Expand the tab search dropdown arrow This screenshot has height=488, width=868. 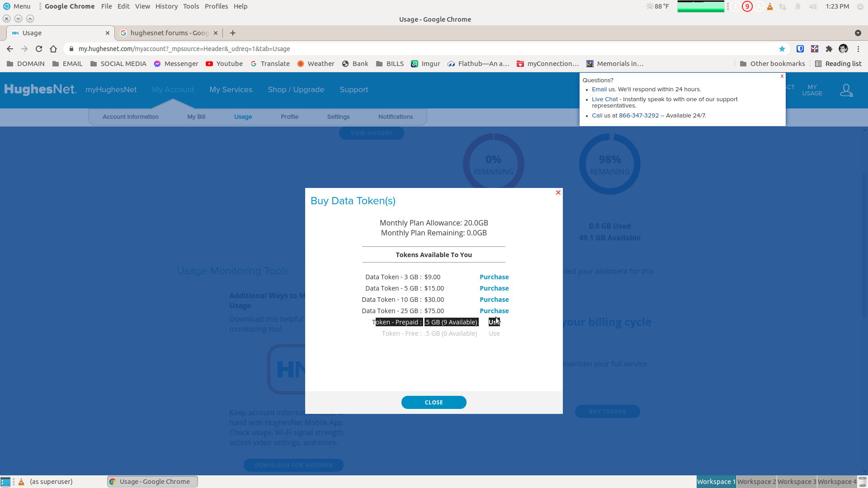point(858,33)
